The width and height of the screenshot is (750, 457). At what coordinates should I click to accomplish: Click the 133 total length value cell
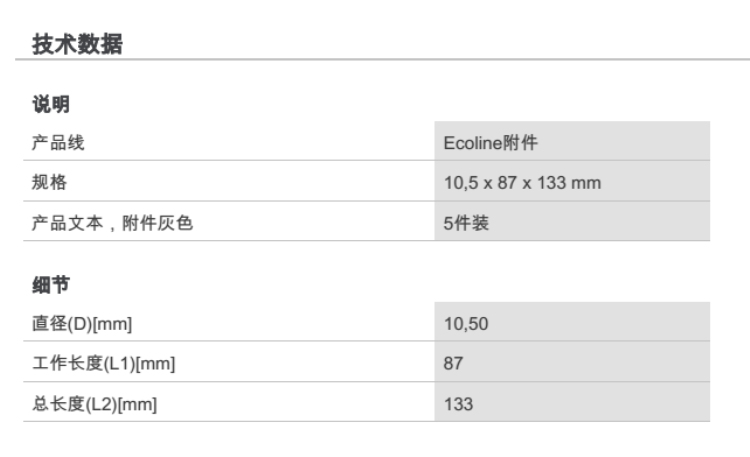(458, 404)
